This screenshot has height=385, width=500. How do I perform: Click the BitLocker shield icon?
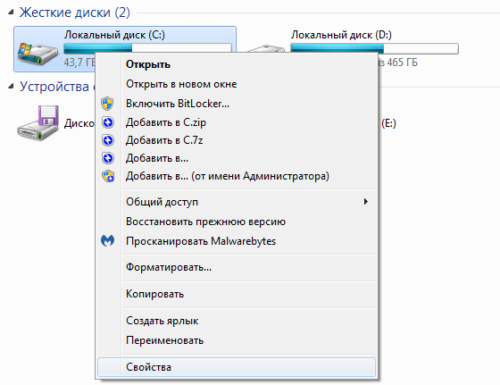coord(107,104)
